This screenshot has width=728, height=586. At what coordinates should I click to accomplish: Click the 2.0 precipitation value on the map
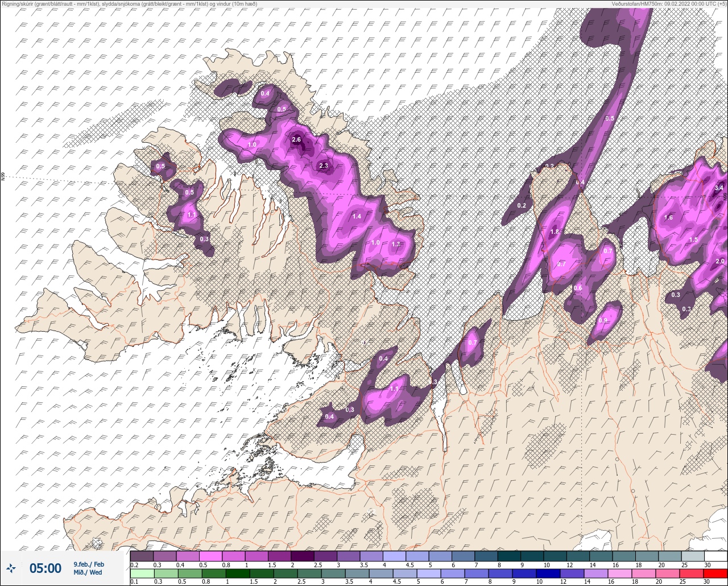click(x=720, y=261)
